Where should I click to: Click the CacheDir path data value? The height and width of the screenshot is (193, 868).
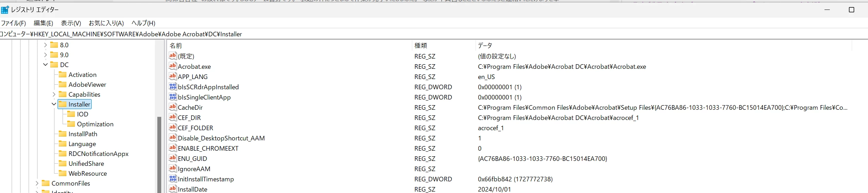[663, 107]
